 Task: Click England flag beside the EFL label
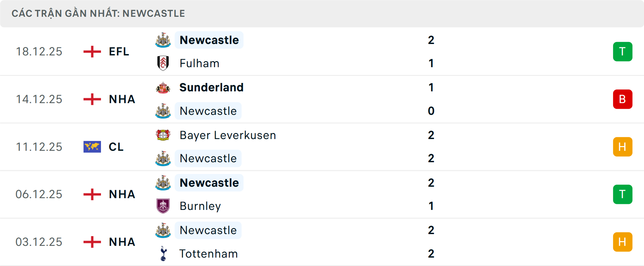click(x=92, y=52)
